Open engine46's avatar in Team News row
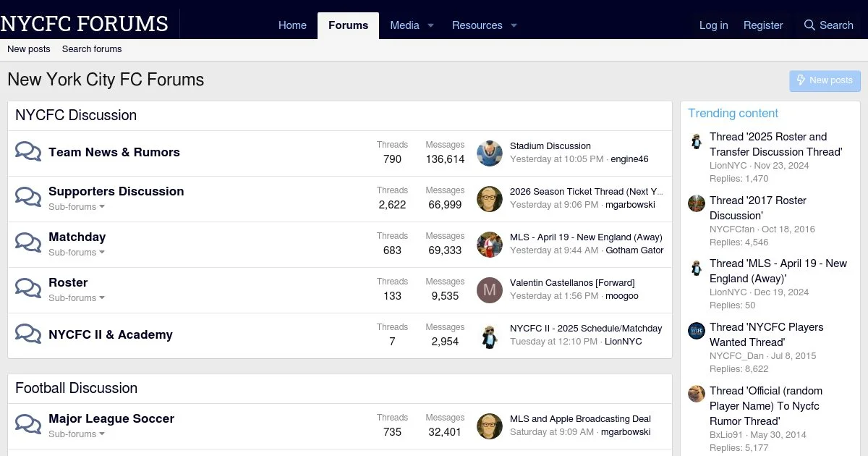This screenshot has width=868, height=456. click(490, 153)
